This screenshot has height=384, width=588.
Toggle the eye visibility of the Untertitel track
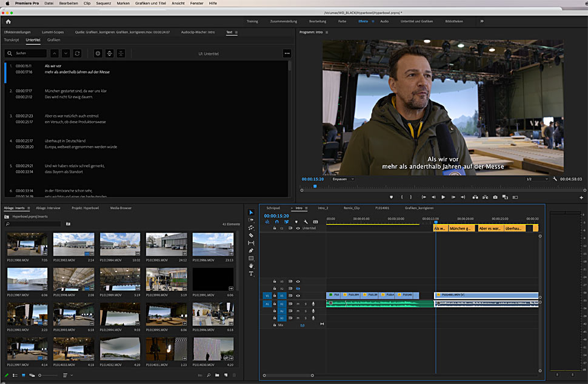point(298,228)
